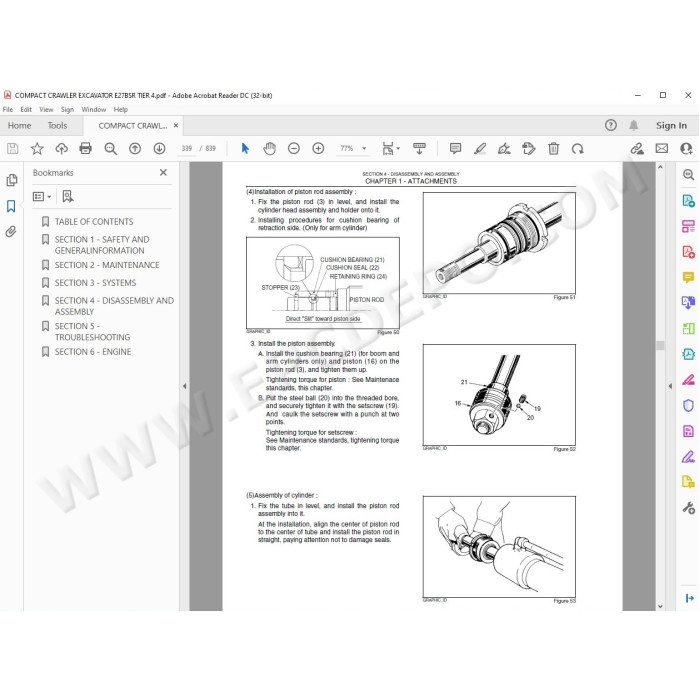Expand the right tools pane fully
This screenshot has width=700, height=700.
pos(689,598)
